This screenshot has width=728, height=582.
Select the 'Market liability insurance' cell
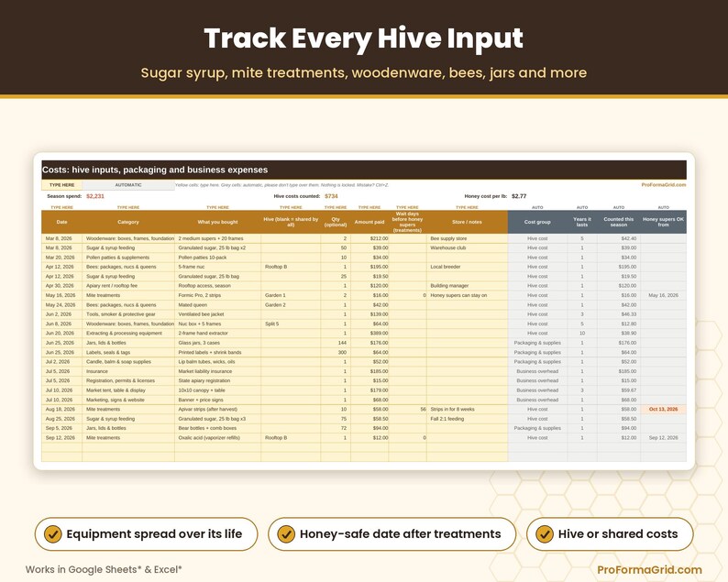click(217, 371)
